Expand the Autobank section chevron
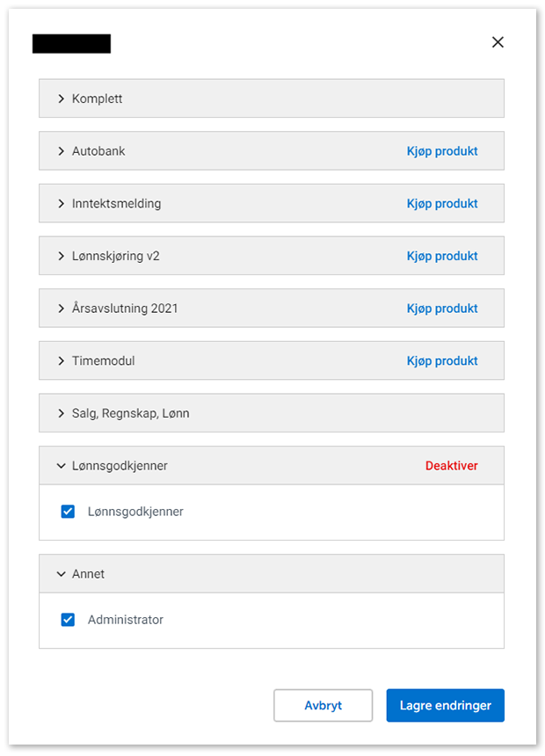 tap(62, 151)
